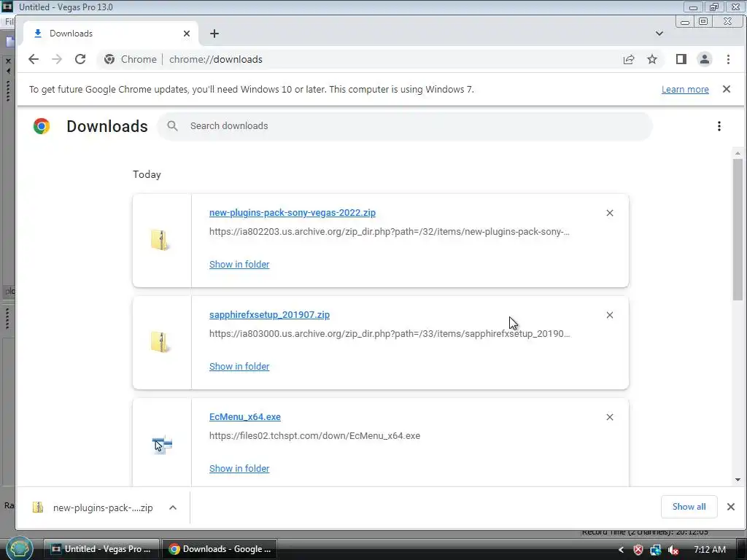Focus the Search downloads field
The height and width of the screenshot is (560, 747).
coord(405,126)
